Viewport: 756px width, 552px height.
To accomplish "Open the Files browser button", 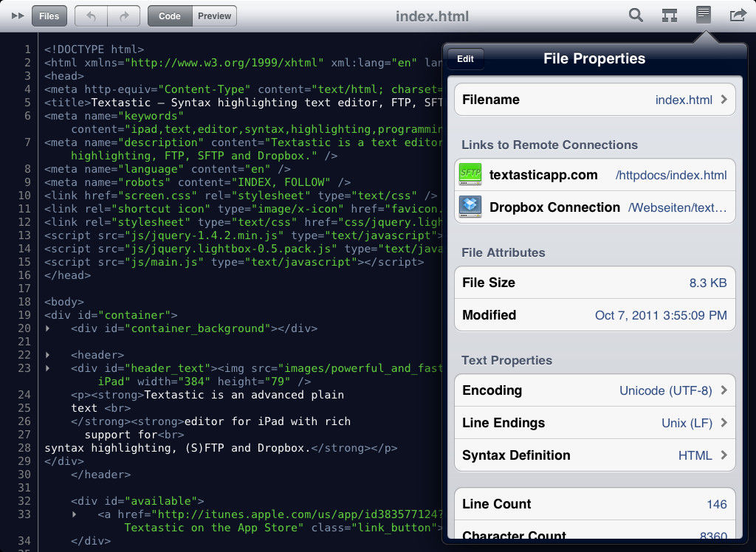I will pyautogui.click(x=49, y=16).
